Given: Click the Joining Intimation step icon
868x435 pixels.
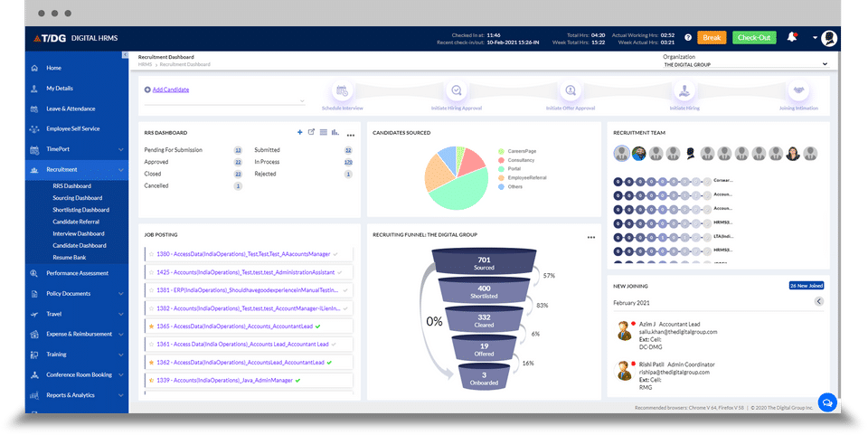Looking at the screenshot, I should [798, 90].
